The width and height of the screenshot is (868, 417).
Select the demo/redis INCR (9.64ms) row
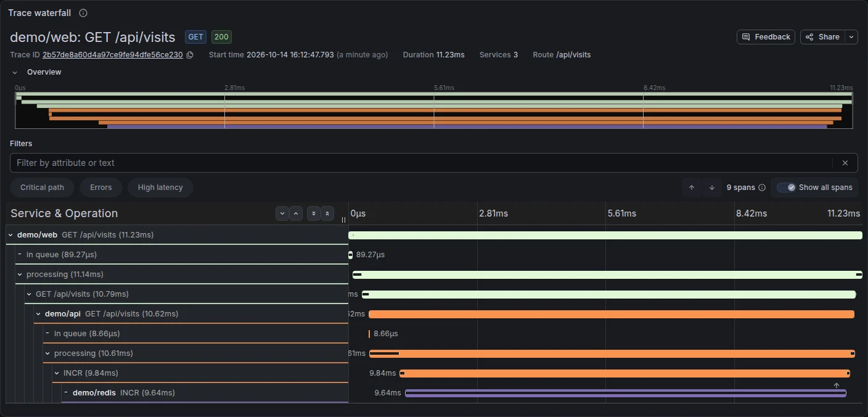[205, 393]
